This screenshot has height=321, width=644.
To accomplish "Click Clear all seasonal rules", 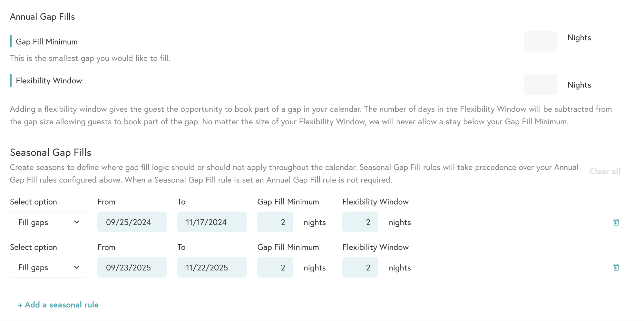I will point(605,172).
